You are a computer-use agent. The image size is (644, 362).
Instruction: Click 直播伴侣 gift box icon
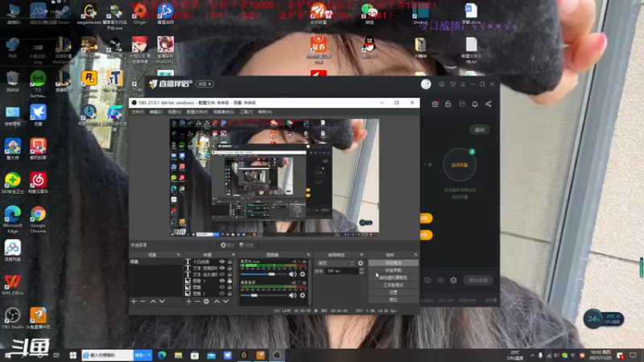point(435,105)
